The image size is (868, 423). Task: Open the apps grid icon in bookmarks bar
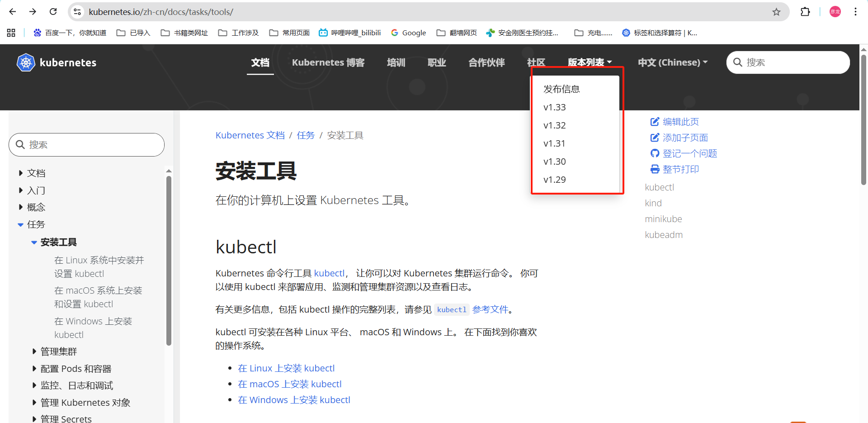(11, 33)
